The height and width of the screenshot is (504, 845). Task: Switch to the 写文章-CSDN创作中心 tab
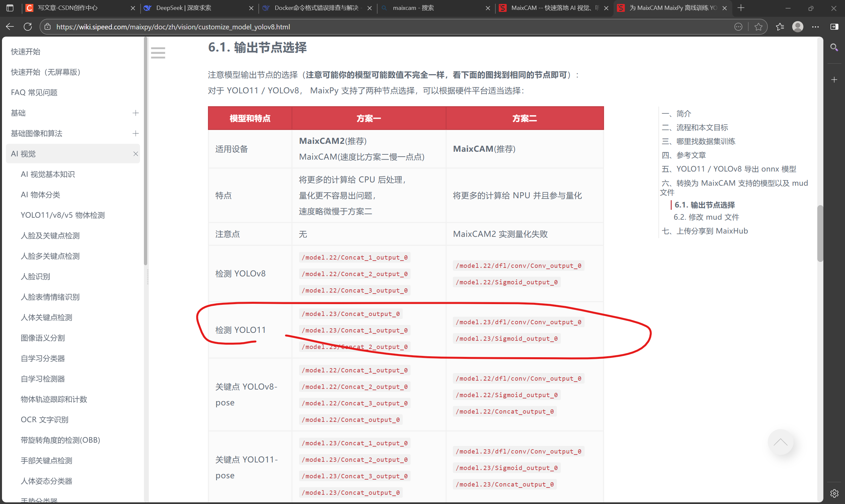coord(68,8)
